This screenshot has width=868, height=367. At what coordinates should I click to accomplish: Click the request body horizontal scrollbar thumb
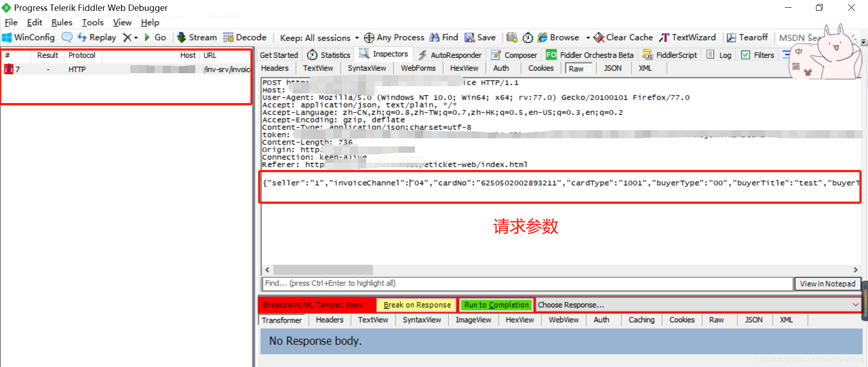pos(323,270)
